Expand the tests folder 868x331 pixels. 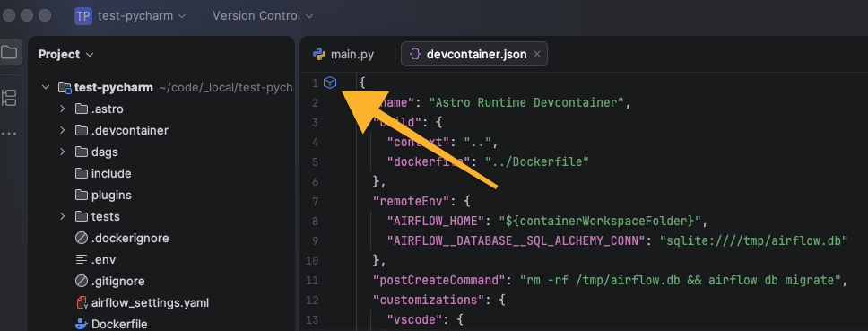pos(62,216)
